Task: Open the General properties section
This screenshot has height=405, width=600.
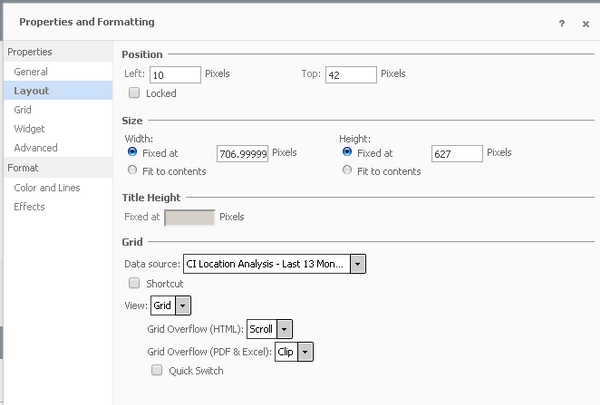Action: (x=31, y=72)
